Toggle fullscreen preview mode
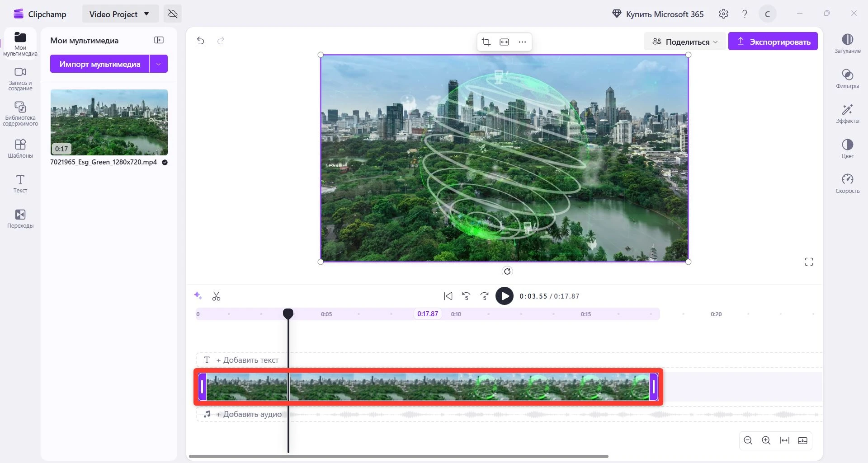The image size is (868, 463). pyautogui.click(x=809, y=262)
